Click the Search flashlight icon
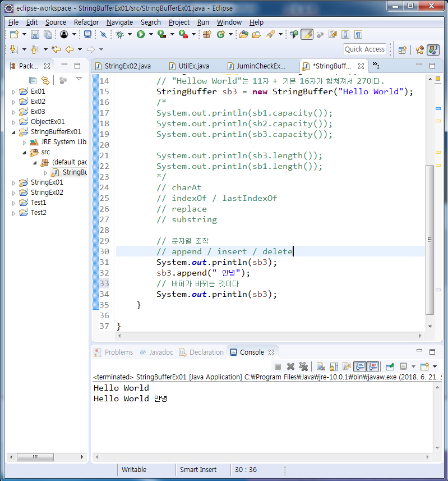This screenshot has width=448, height=481. click(x=270, y=34)
